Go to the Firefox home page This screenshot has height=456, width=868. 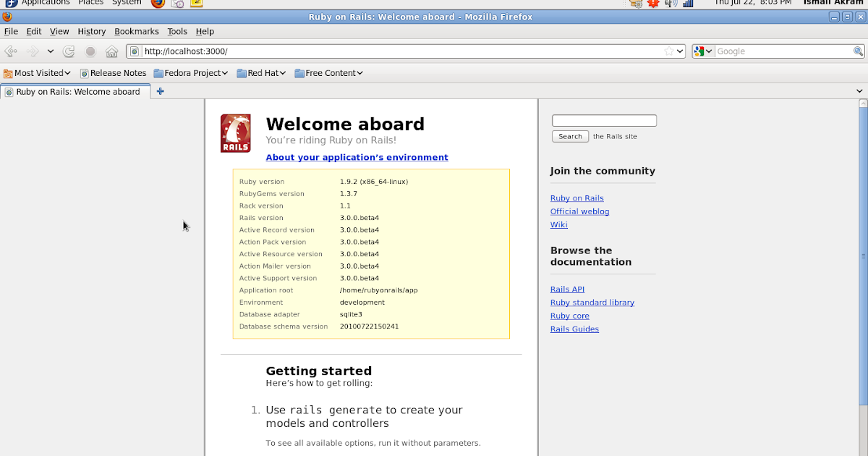tap(111, 51)
